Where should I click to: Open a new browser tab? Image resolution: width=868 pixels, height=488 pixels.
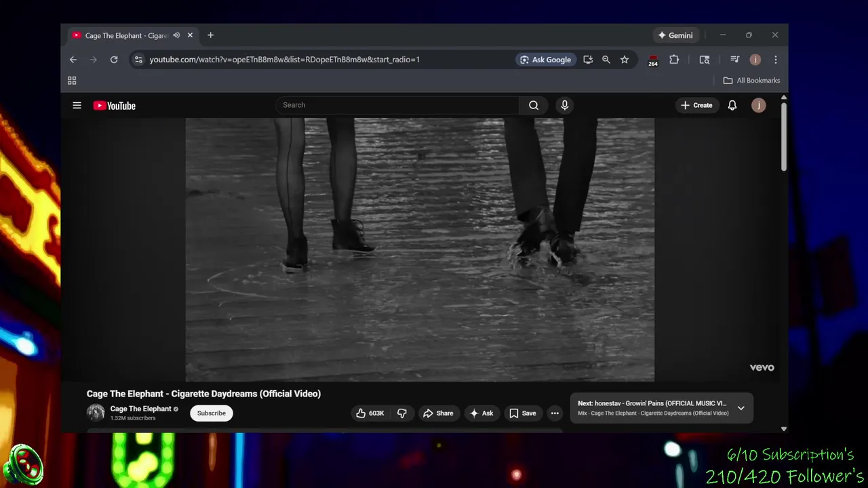tap(210, 35)
